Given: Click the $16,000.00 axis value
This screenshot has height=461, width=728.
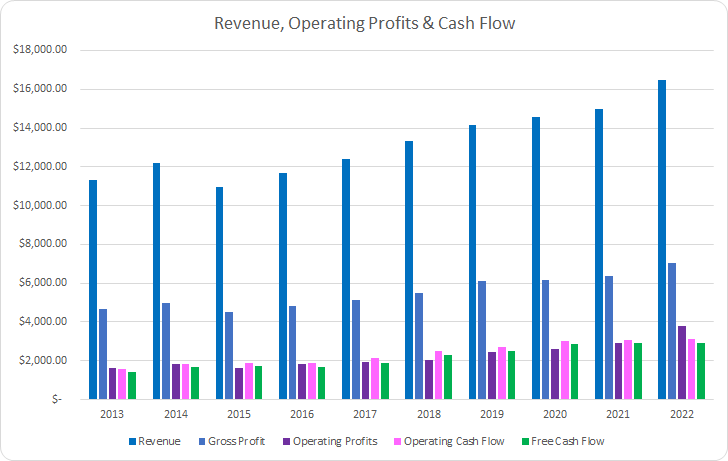Looking at the screenshot, I should pyautogui.click(x=40, y=89).
